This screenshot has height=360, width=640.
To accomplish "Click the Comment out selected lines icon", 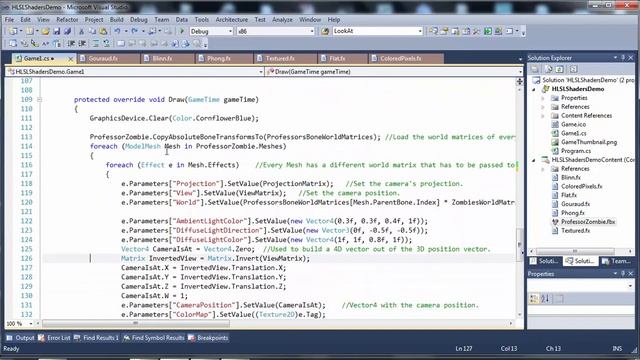I will (x=96, y=43).
